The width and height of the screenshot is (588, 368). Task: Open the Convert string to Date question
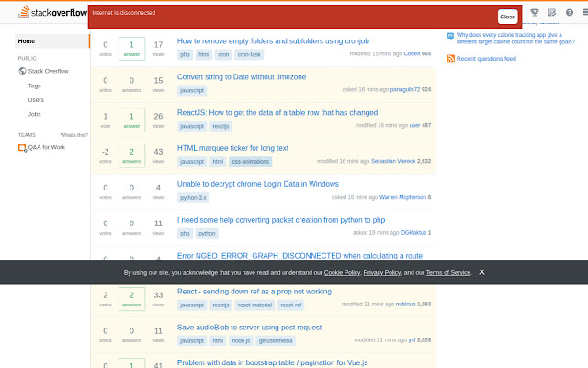[x=241, y=76]
